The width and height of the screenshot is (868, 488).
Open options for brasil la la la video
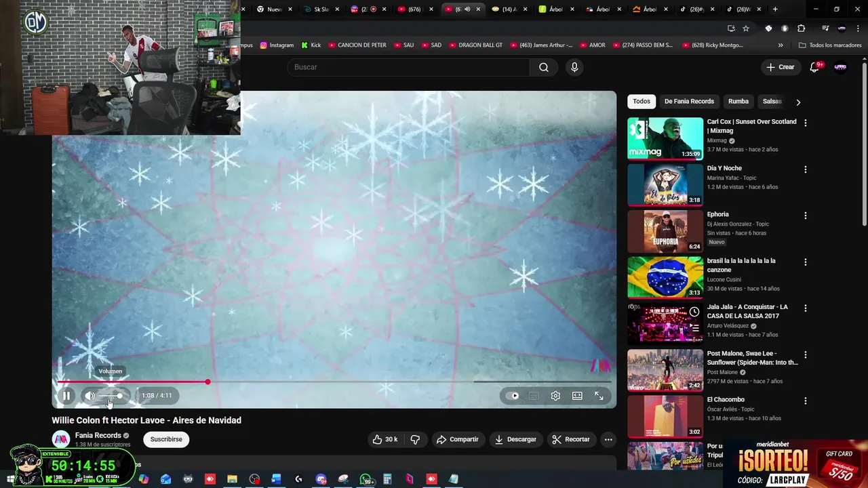[806, 262]
